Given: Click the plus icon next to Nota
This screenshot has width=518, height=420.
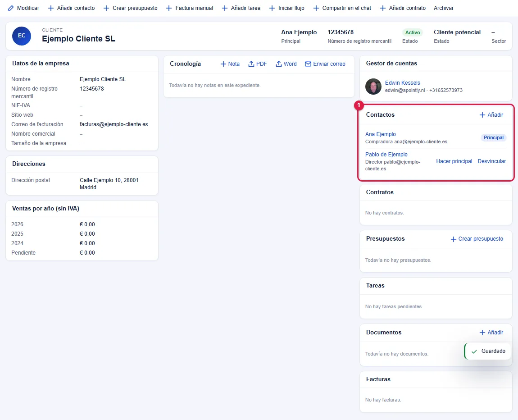Looking at the screenshot, I should pyautogui.click(x=223, y=64).
